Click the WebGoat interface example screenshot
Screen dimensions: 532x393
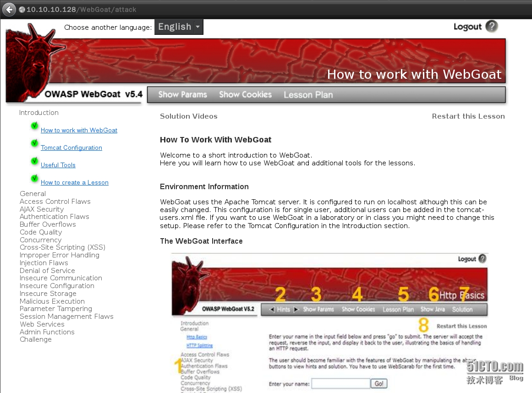point(330,323)
